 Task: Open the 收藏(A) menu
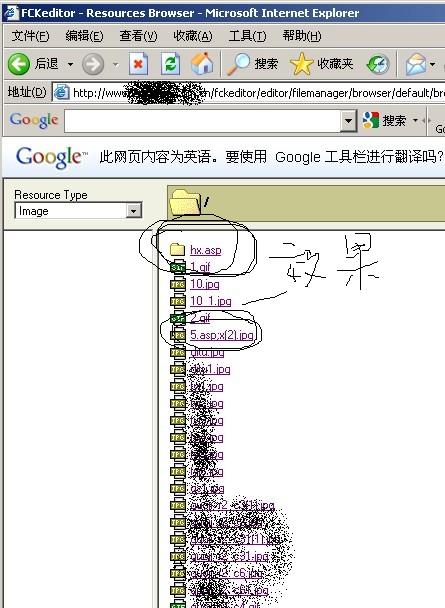point(193,36)
